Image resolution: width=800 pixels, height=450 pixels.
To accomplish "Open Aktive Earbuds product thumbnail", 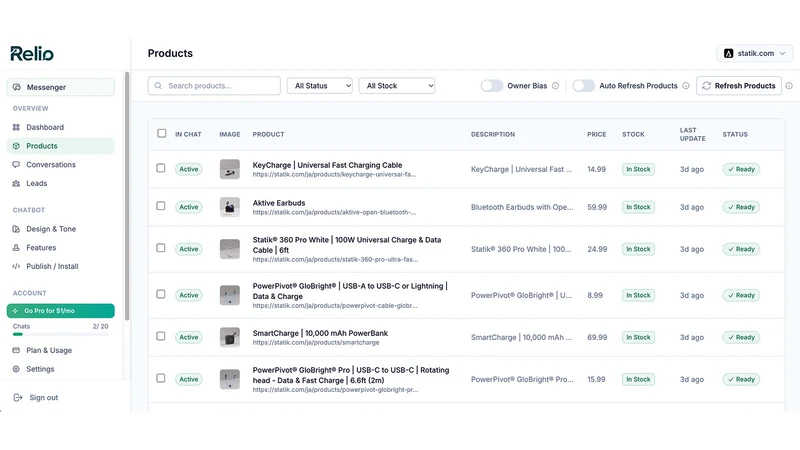I will pyautogui.click(x=230, y=207).
